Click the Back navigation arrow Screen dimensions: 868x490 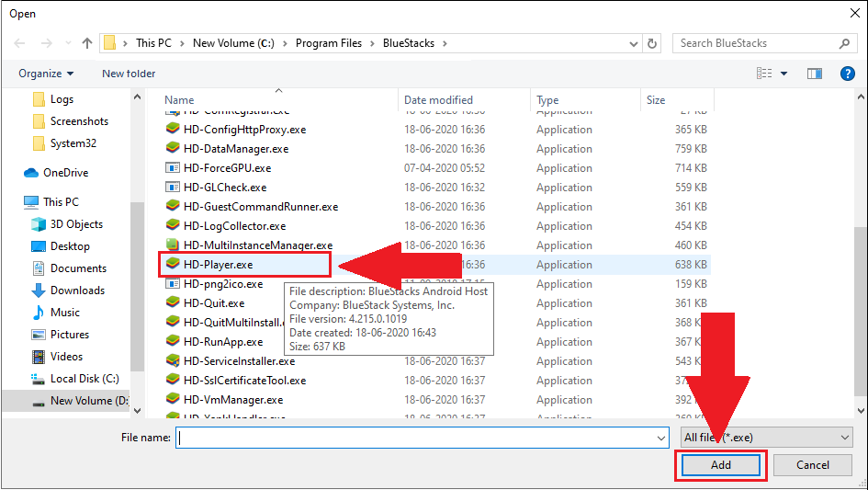pyautogui.click(x=19, y=43)
